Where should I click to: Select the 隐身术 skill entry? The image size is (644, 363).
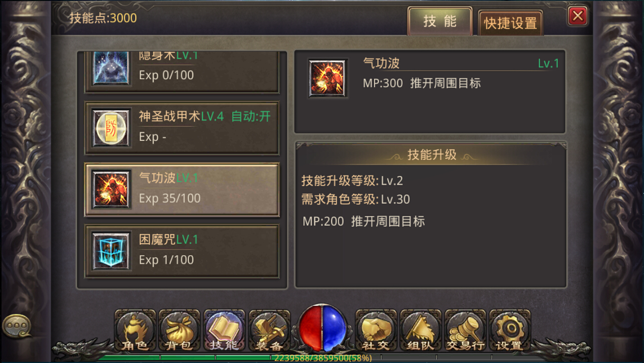pos(182,72)
